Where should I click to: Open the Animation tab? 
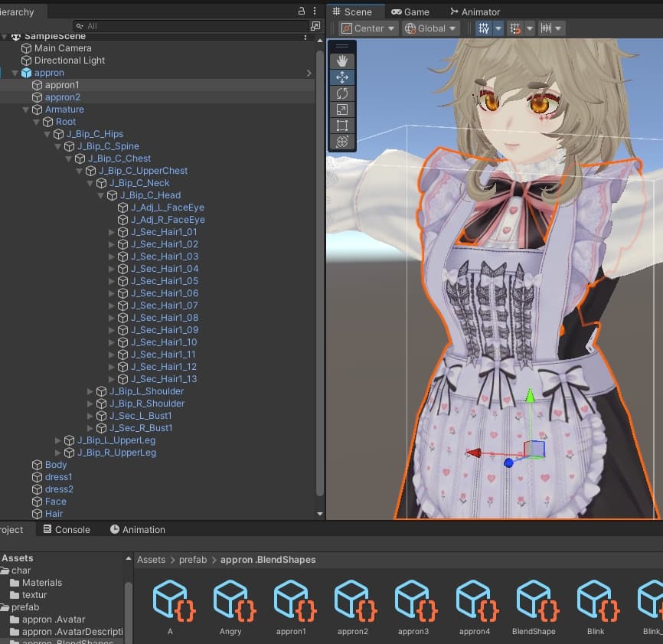[138, 529]
